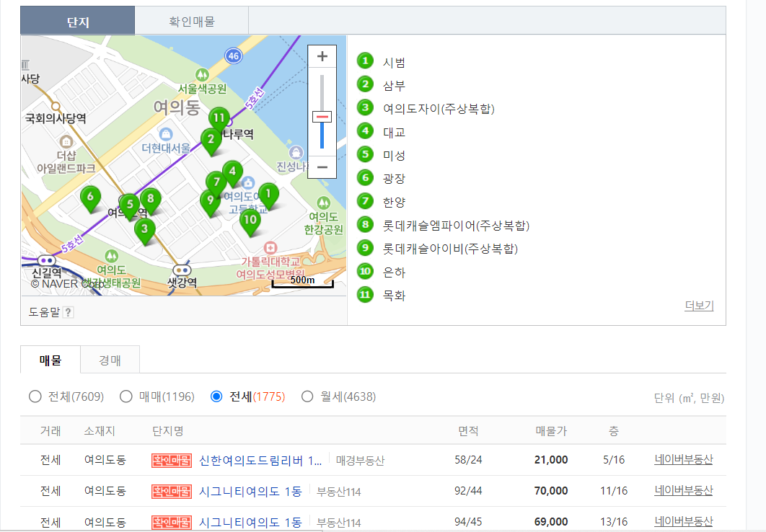Select the 전세(1775) radio button

[216, 396]
